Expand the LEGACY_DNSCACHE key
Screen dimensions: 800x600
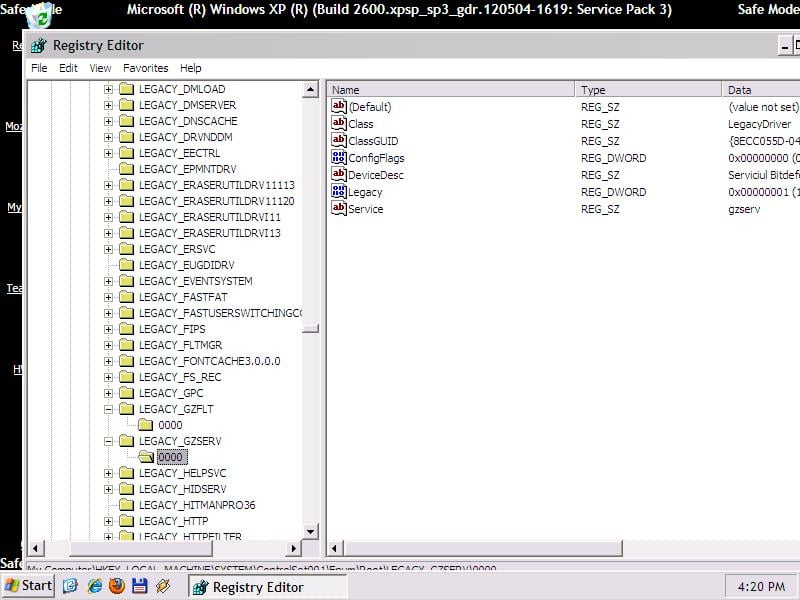[108, 121]
